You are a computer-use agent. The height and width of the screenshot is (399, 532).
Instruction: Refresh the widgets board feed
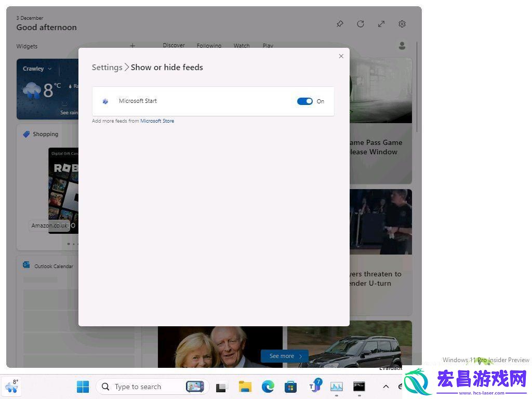[361, 24]
